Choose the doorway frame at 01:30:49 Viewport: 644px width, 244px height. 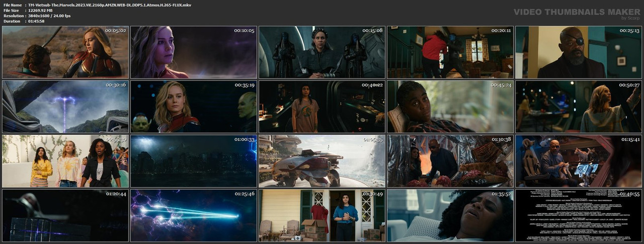click(x=322, y=215)
